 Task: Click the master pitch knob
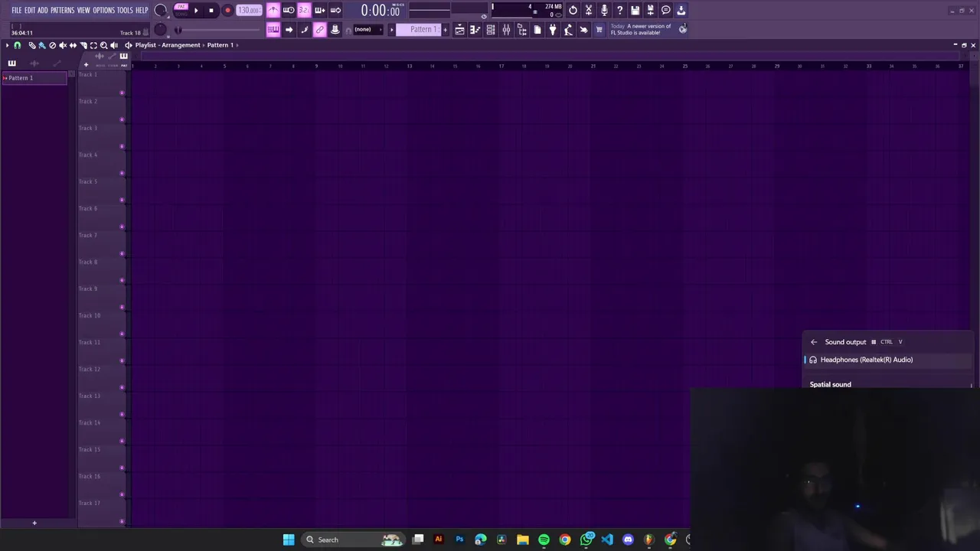tap(160, 29)
